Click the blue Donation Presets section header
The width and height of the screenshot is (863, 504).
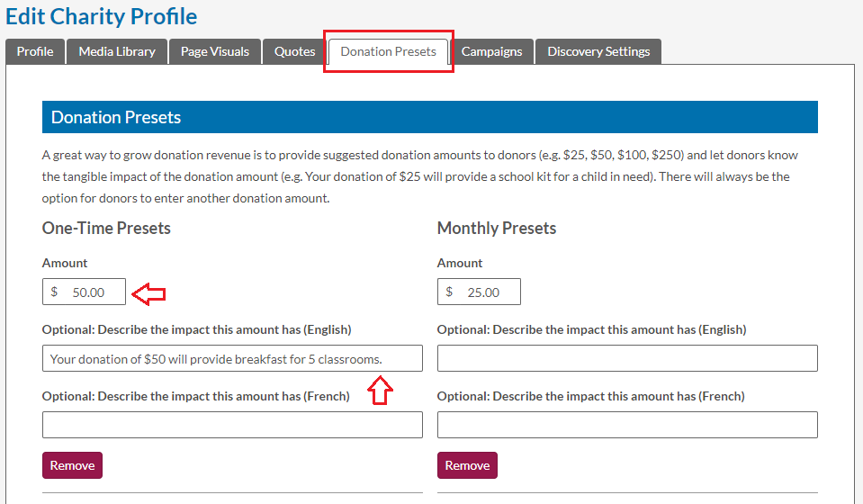point(430,117)
